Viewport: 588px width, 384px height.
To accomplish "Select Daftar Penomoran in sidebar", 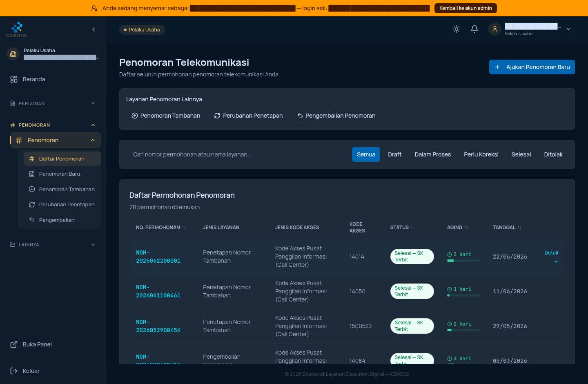I will [x=62, y=159].
